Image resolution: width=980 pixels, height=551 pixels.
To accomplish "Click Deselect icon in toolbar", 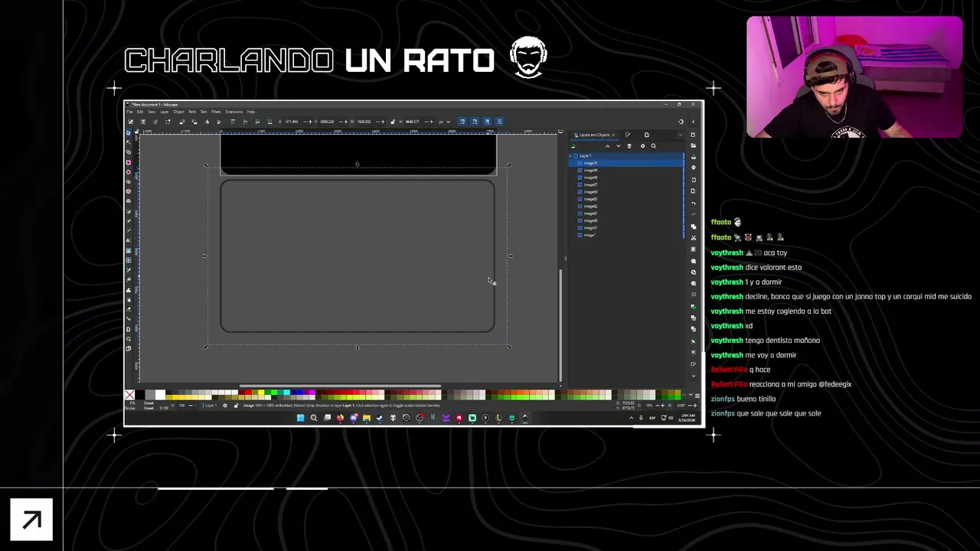I will click(x=155, y=122).
